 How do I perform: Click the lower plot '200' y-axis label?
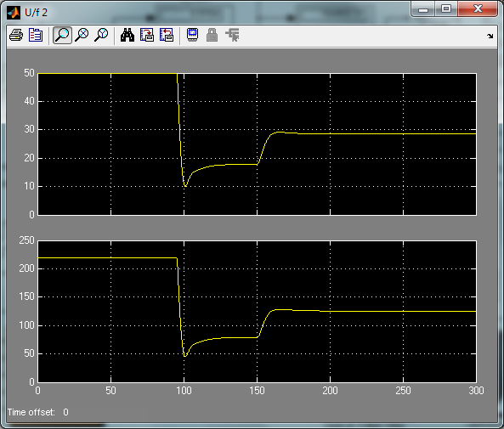[26, 268]
